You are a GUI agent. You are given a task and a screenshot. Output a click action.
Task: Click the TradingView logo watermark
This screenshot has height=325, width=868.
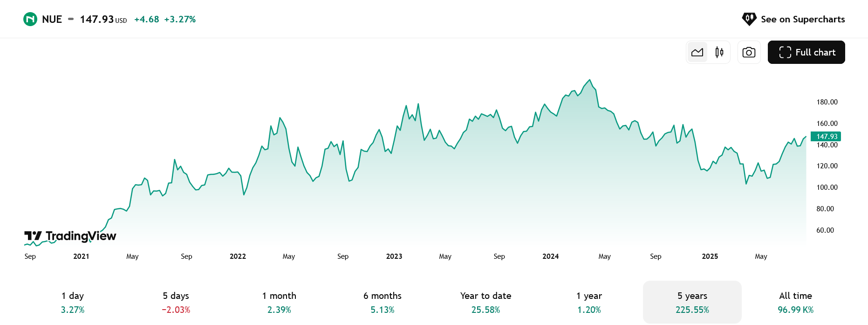[x=70, y=236]
